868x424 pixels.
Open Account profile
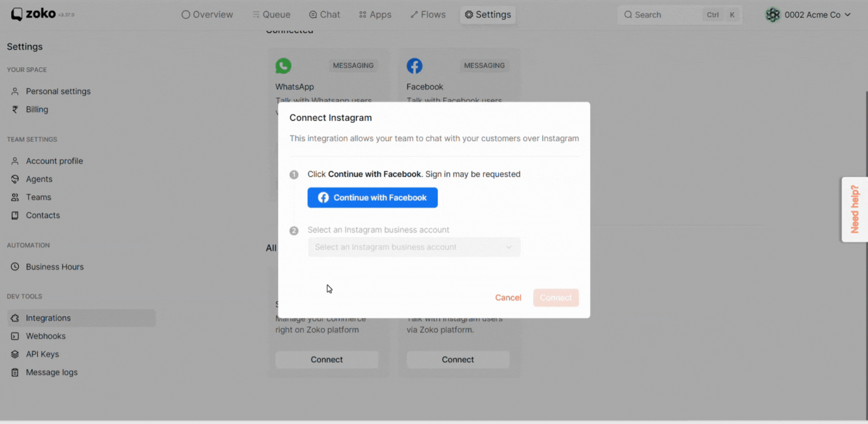[54, 161]
